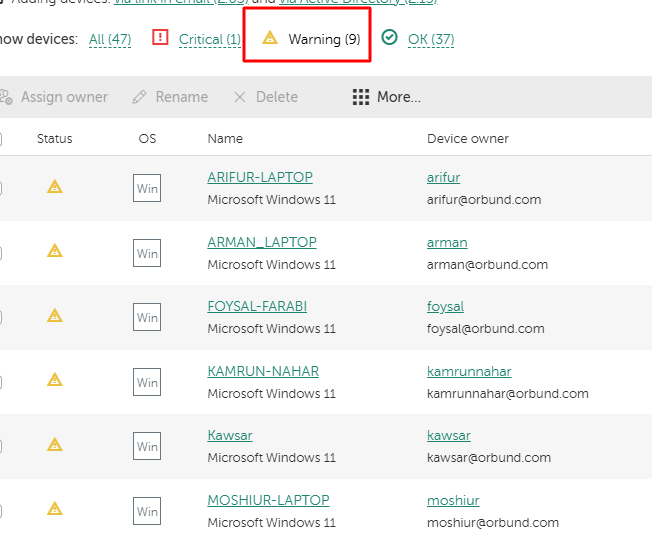Image resolution: width=652 pixels, height=543 pixels.
Task: Click warning status icon for KAMRUN-NAHAR
Action: [x=55, y=380]
